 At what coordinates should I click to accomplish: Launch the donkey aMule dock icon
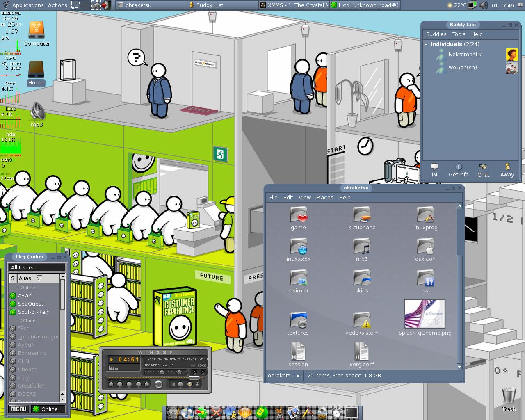click(280, 412)
